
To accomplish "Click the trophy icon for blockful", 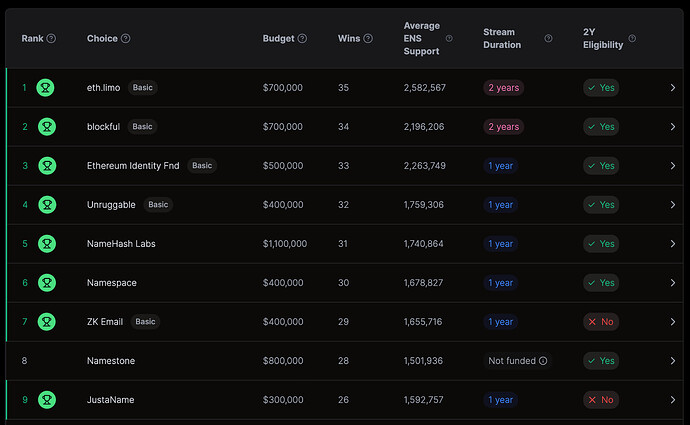I will 47,127.
